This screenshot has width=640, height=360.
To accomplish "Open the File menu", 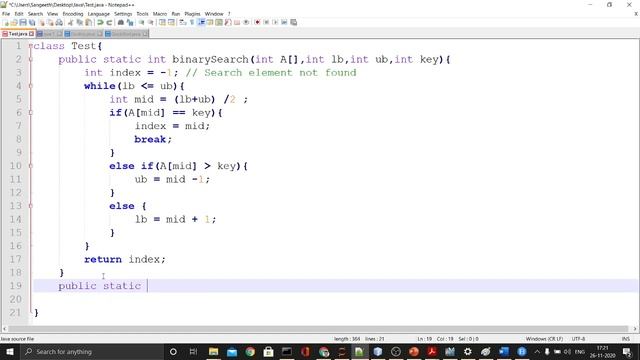I will 6,14.
